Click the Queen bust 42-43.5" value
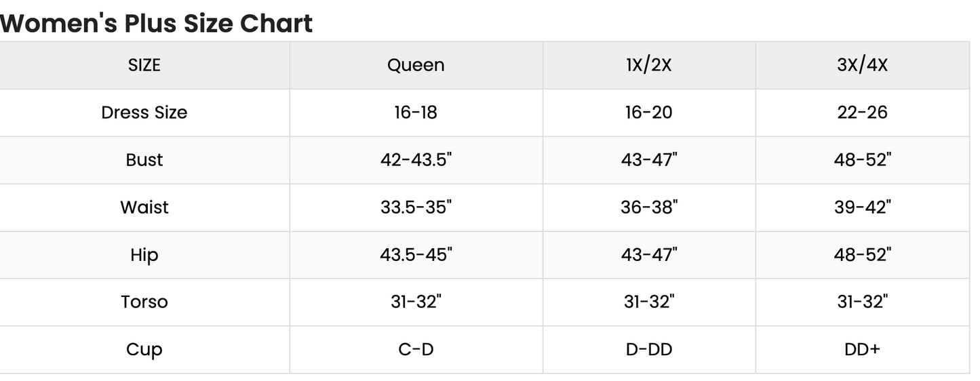980x381 pixels. click(416, 160)
